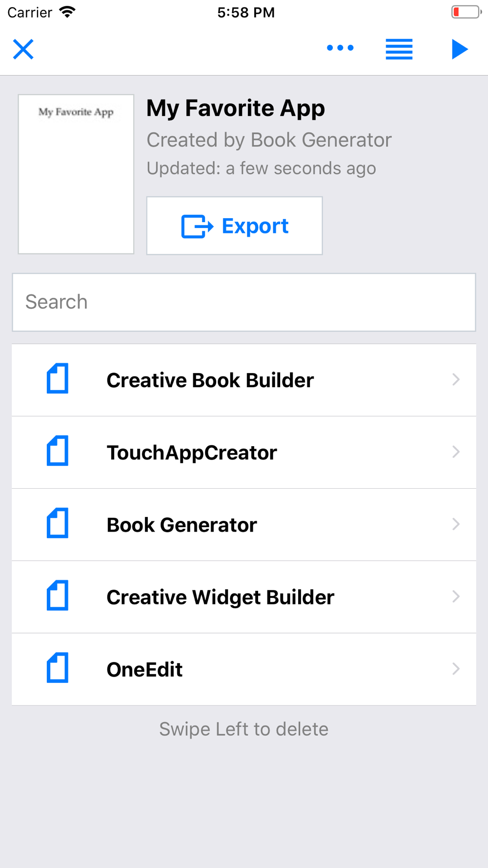The image size is (488, 868).
Task: Expand Book Generator via its chevron
Action: point(456,524)
